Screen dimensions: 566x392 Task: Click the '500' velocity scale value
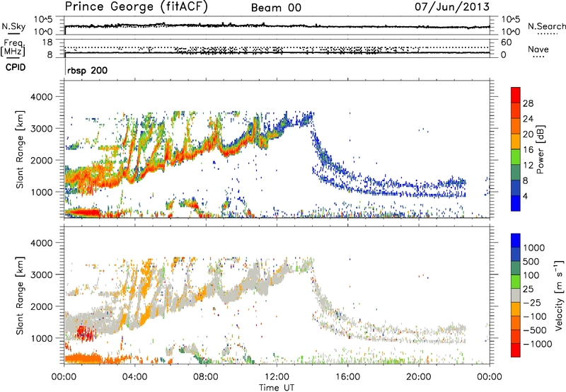[x=531, y=261]
